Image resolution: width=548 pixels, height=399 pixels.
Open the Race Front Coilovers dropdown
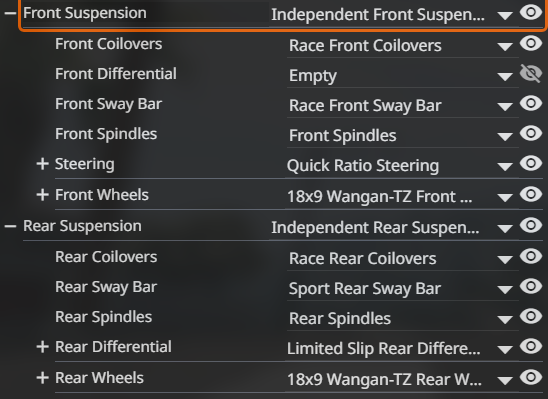(402, 46)
